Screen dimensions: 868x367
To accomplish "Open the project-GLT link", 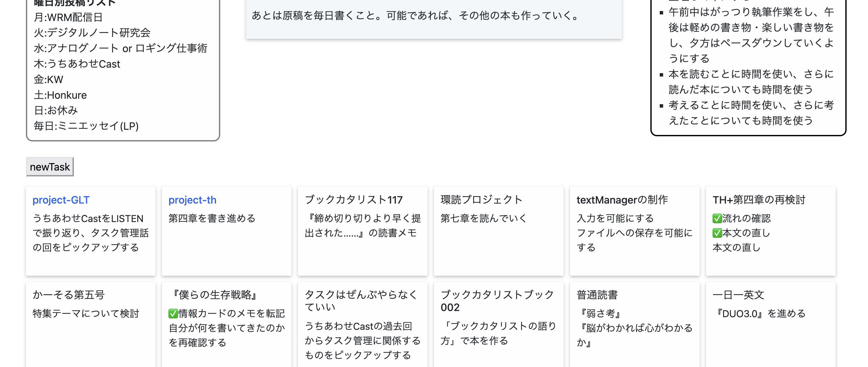I will pyautogui.click(x=61, y=200).
